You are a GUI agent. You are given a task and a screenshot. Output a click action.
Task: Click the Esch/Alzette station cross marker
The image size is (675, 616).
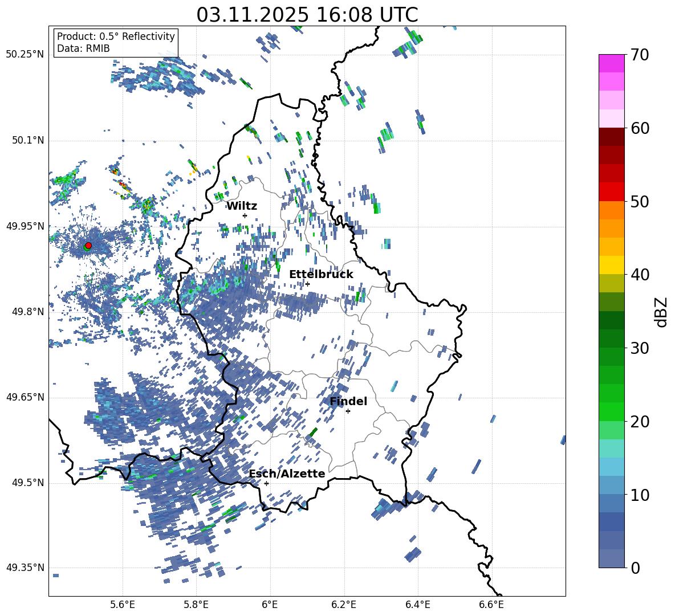266,483
